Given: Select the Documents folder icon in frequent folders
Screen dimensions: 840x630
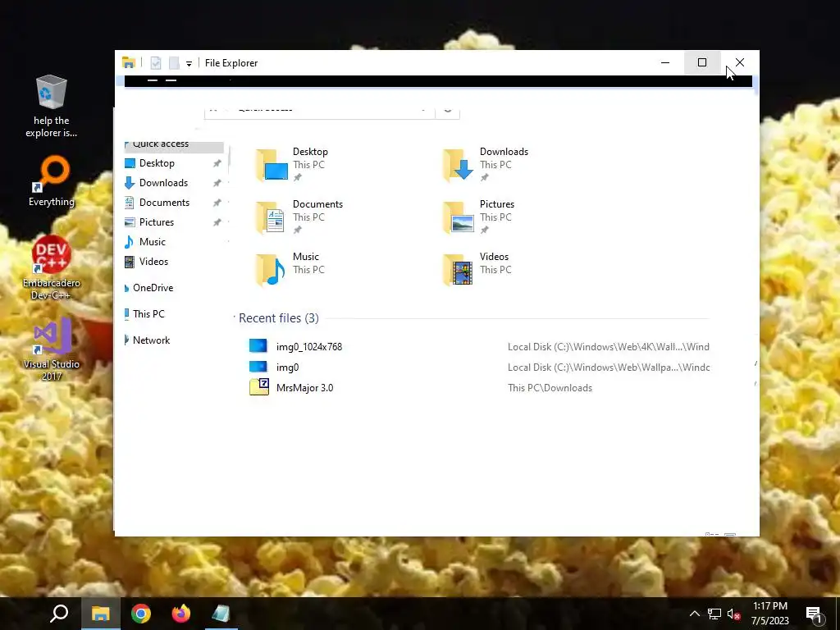Looking at the screenshot, I should pos(271,217).
